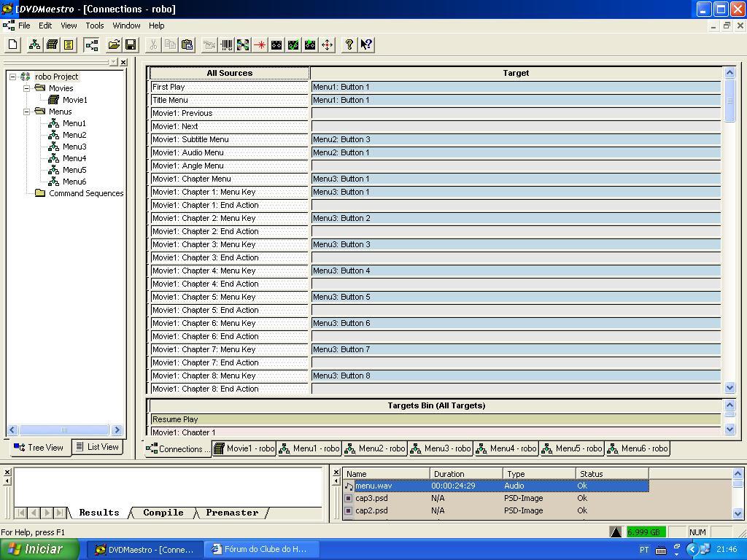
Task: Open the Compile output tab
Action: [x=163, y=513]
